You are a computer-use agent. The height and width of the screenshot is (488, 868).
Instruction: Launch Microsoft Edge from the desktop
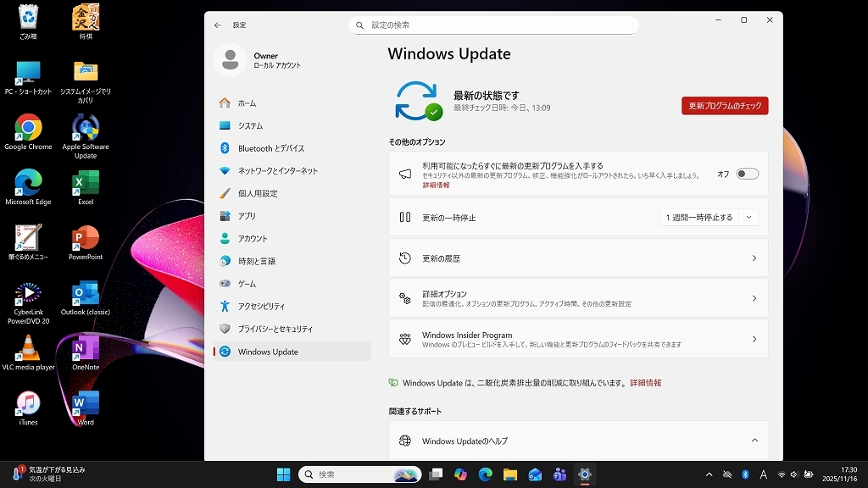point(28,187)
